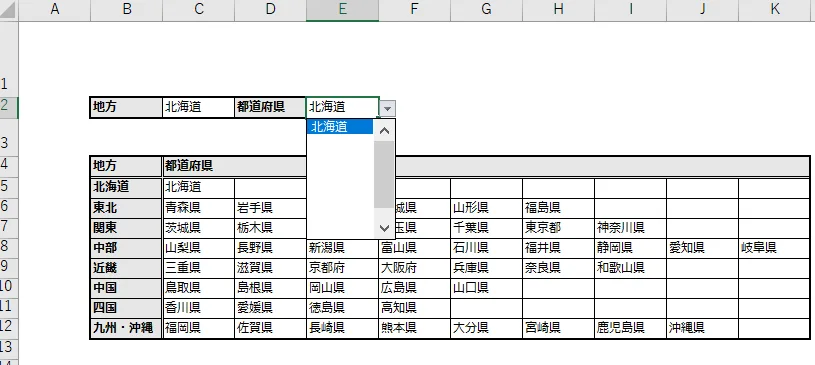Click the 福島県 cell

558,208
